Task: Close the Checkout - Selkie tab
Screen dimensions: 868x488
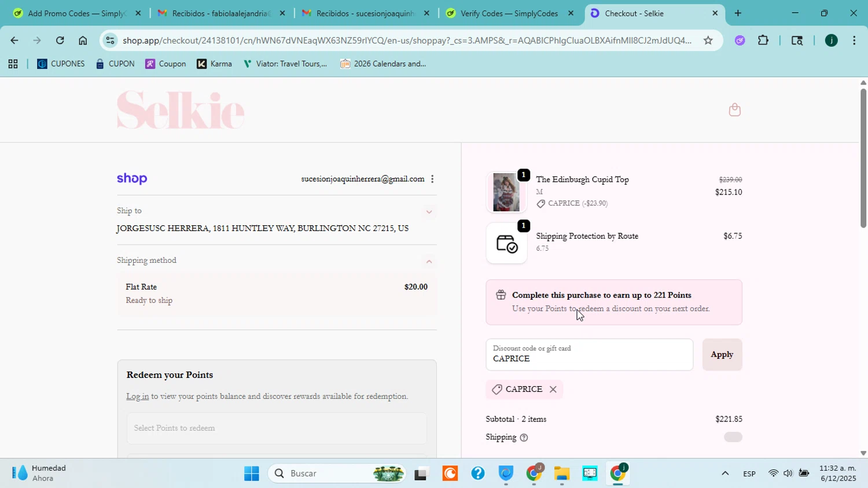Action: click(x=715, y=13)
